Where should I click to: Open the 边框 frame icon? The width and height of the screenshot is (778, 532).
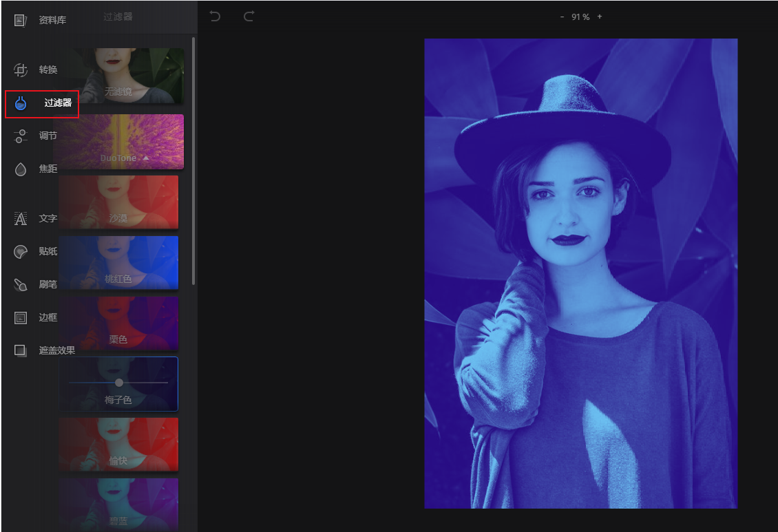click(x=21, y=318)
